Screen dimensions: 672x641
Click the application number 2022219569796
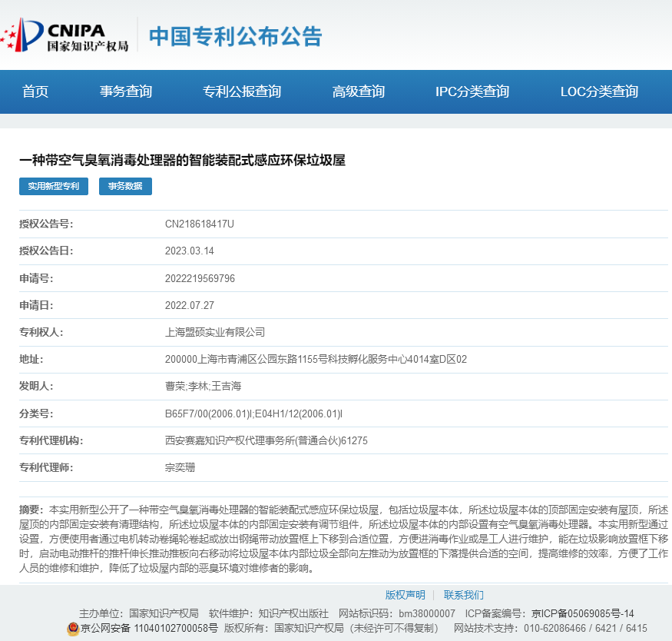pos(200,278)
